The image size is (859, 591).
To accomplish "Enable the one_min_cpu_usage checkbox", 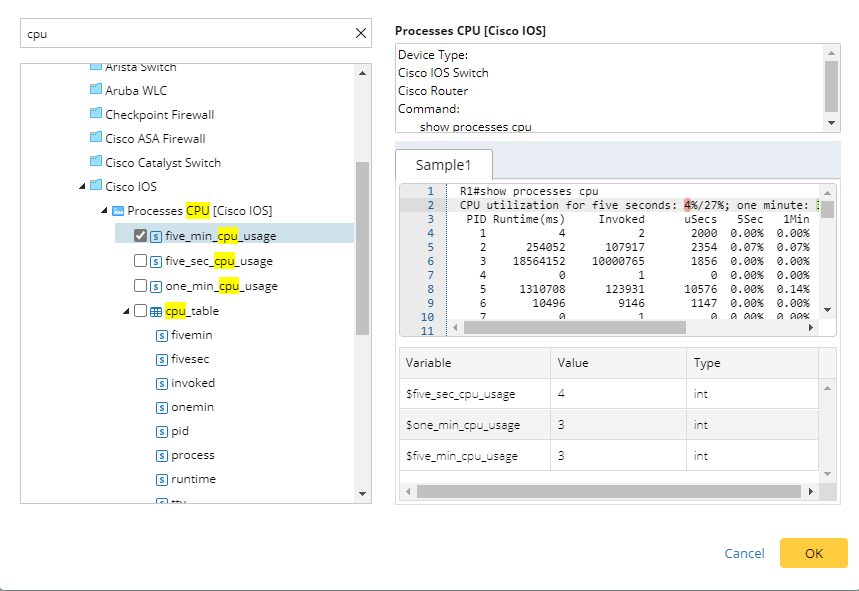I will pos(140,286).
